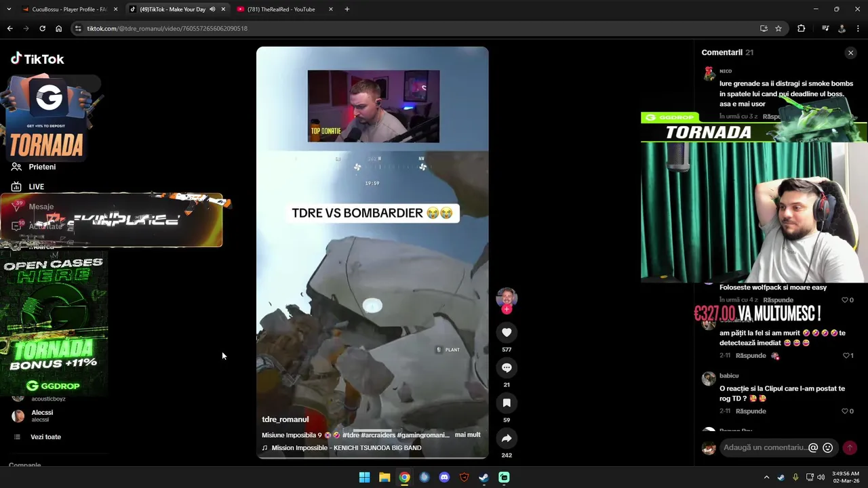Post comment with the red arrow button

[849, 447]
